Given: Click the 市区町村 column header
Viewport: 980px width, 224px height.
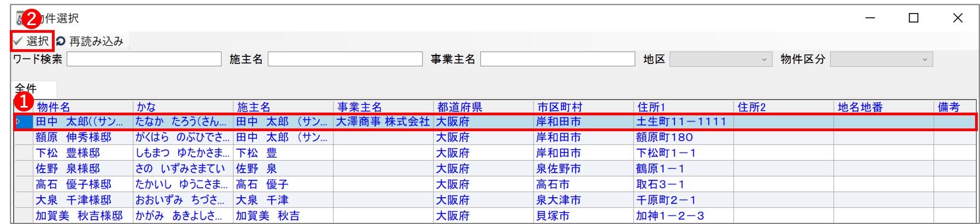Looking at the screenshot, I should coord(560,107).
